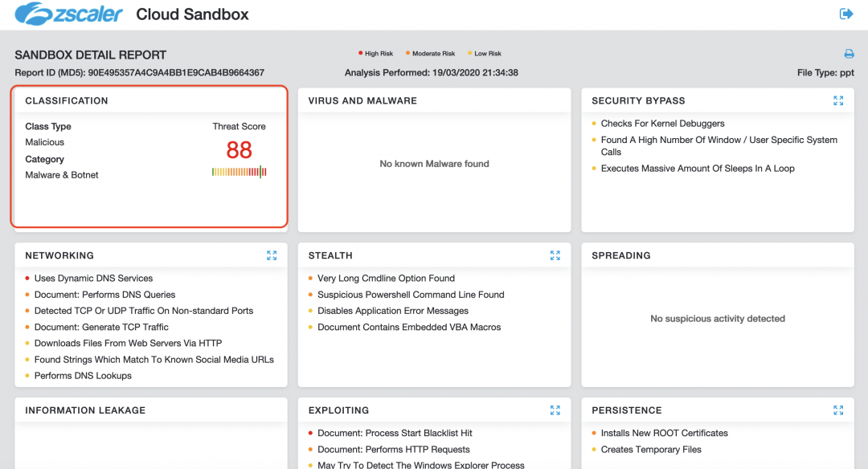
Task: Expand the Networking panel
Action: point(272,255)
